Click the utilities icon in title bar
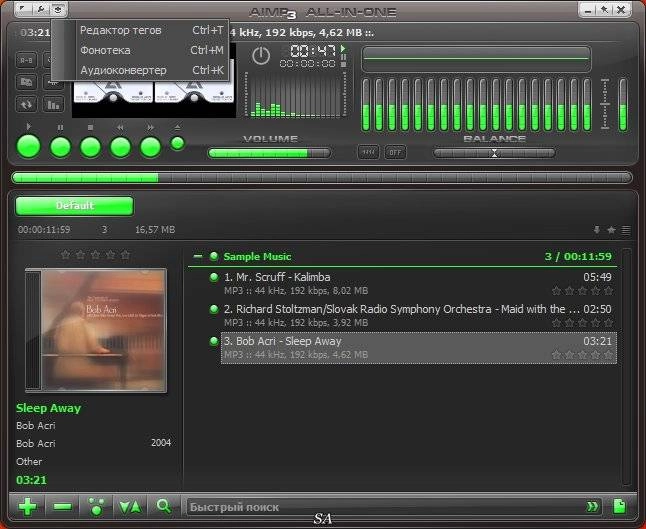The width and height of the screenshot is (646, 529). coord(58,8)
